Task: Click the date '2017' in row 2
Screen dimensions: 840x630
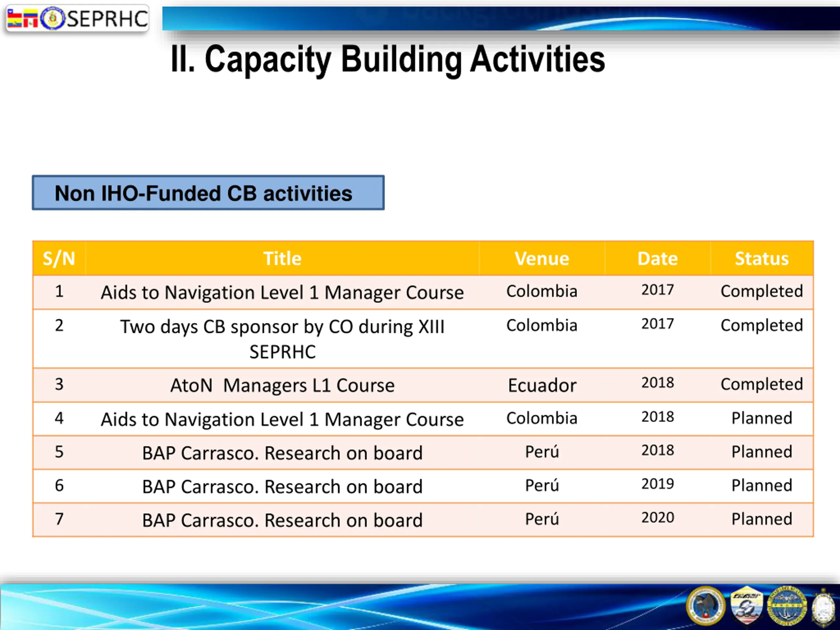Action: pos(658,324)
